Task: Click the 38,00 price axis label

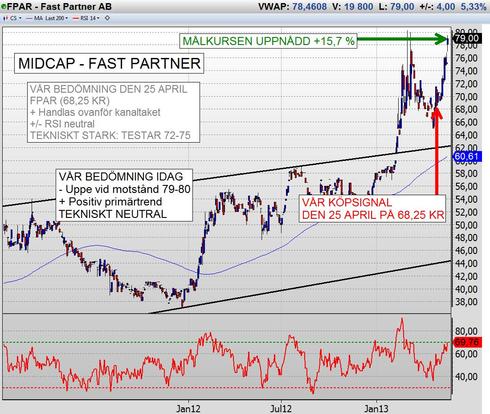Action: [x=466, y=302]
